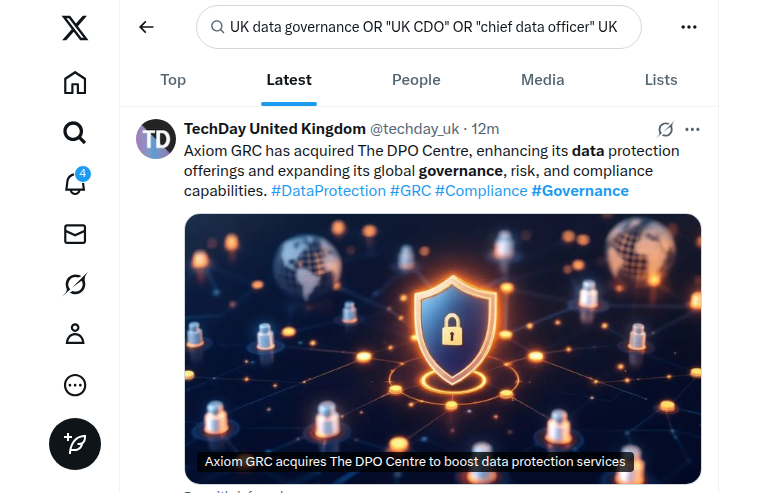Open Profile person icon
The height and width of the screenshot is (493, 780).
(x=75, y=335)
